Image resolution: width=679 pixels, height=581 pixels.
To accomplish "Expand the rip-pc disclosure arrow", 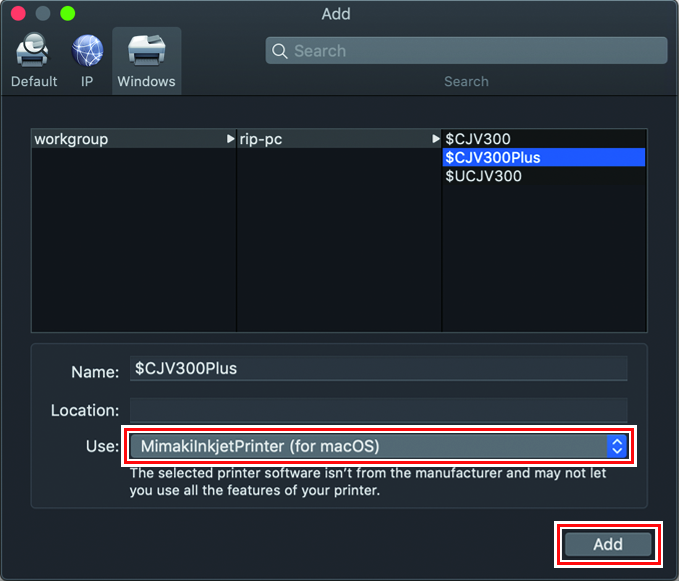I will pyautogui.click(x=435, y=139).
